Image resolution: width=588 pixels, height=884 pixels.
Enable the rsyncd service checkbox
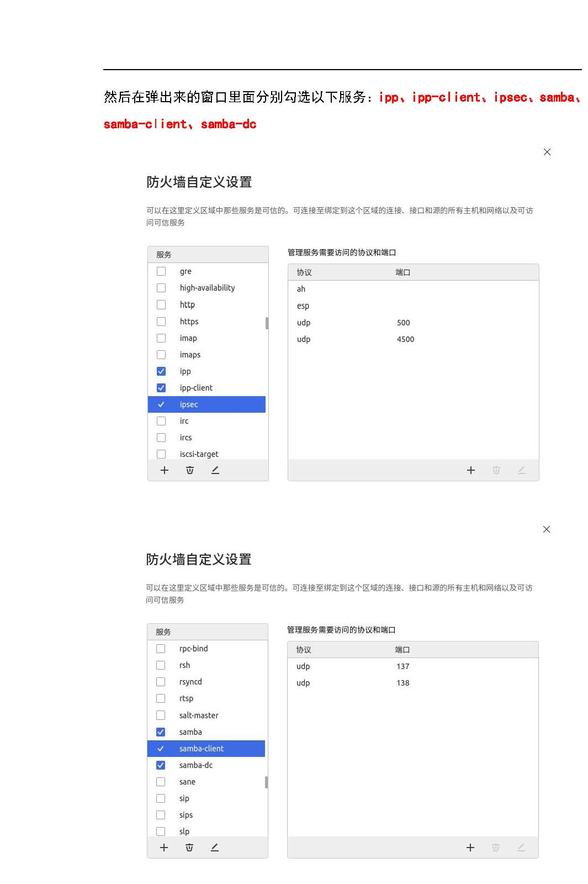(161, 682)
